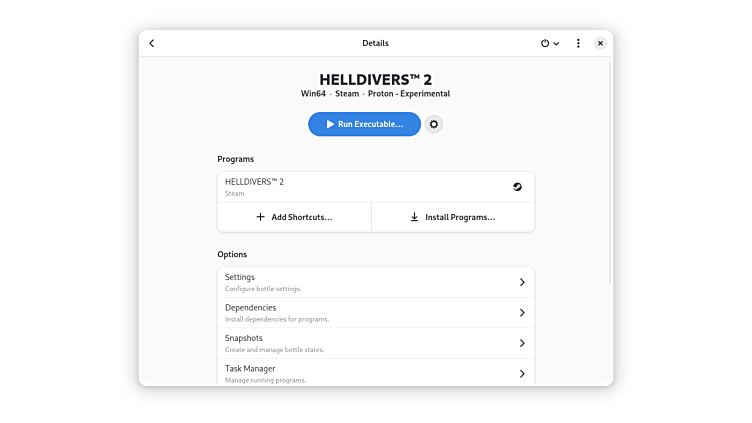
Task: Click the Steam icon in the HELLDIVERS row
Action: click(517, 187)
